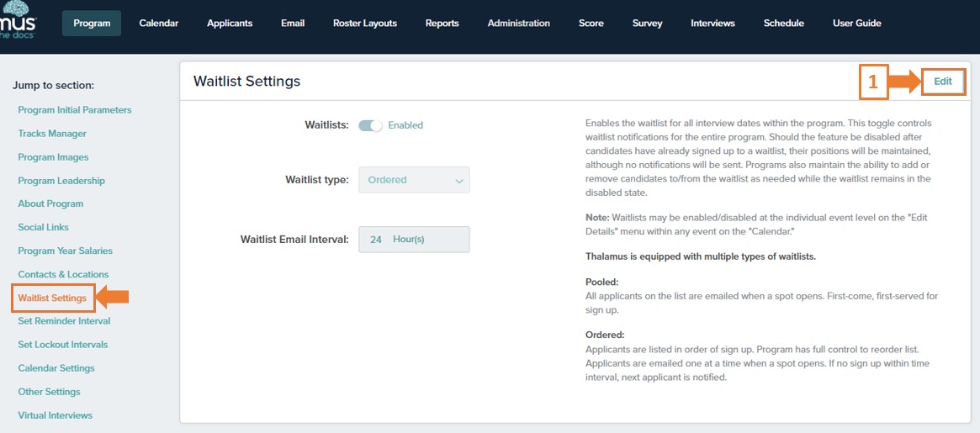Open the User Guide
Screen dimensions: 980x433
point(857,23)
